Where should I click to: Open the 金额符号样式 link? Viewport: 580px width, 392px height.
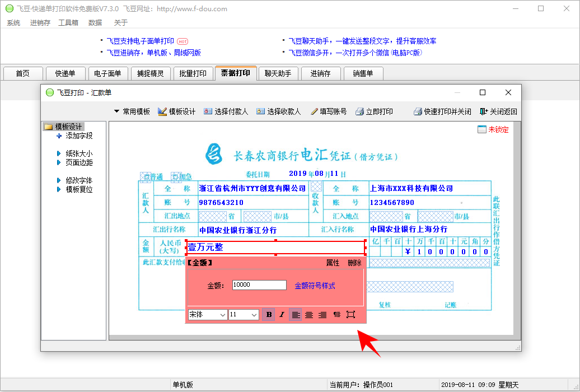(315, 286)
